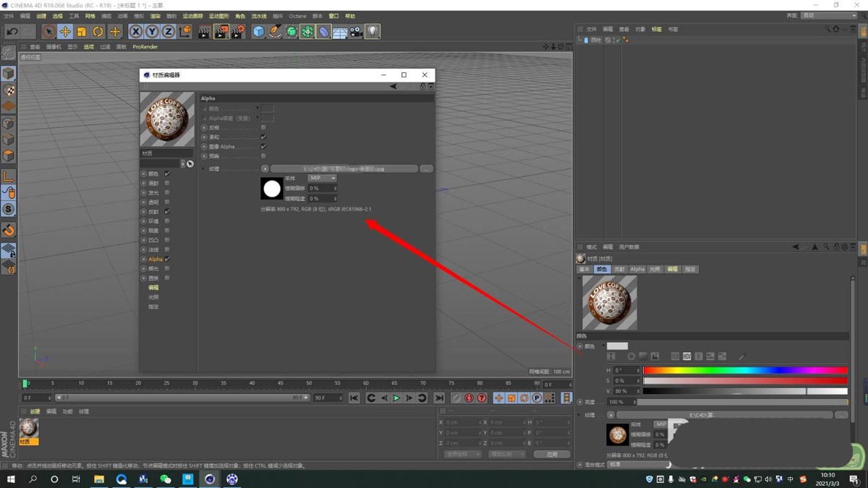
Task: Open the MIP sampling dropdown
Action: [322, 178]
